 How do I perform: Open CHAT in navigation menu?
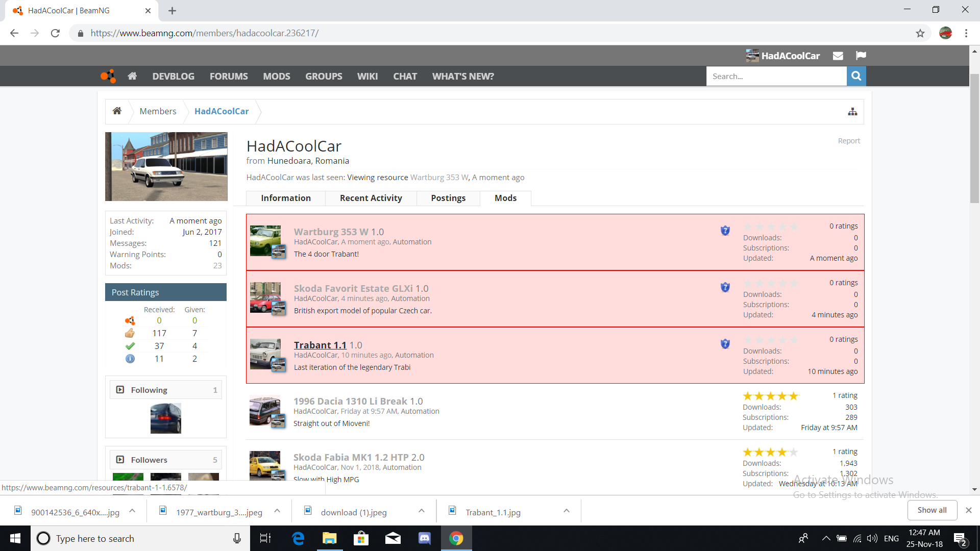click(x=405, y=76)
